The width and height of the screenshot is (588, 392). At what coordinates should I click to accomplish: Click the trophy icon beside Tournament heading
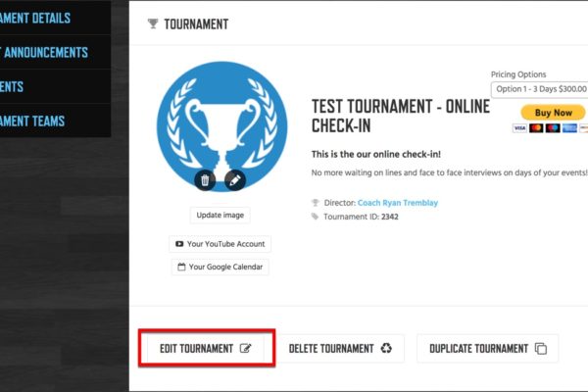tap(153, 24)
